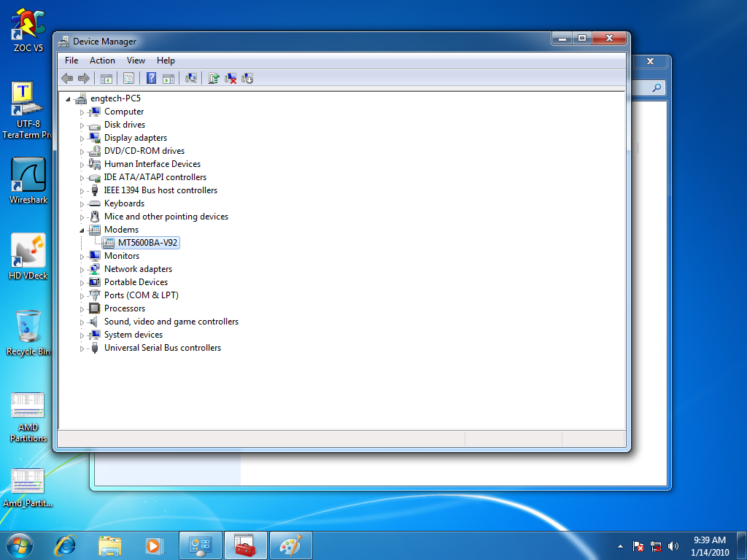Screen dimensions: 747x560
Task: Select Universal Serial Bus controllers entry
Action: tap(162, 348)
